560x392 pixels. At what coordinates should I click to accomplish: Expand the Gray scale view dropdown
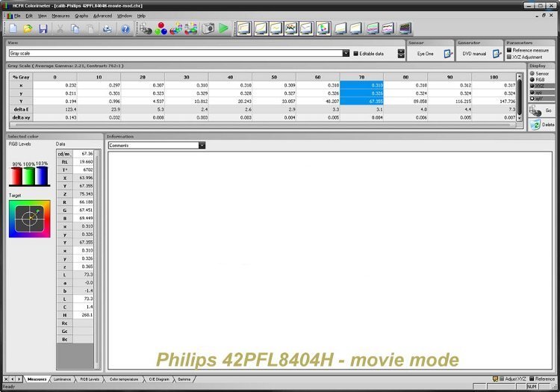[346, 54]
